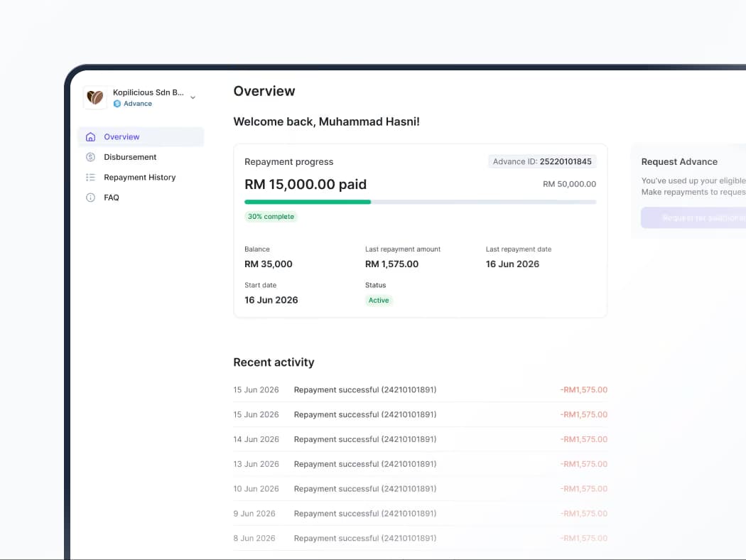Click the blue Advance badge icon

(x=117, y=104)
